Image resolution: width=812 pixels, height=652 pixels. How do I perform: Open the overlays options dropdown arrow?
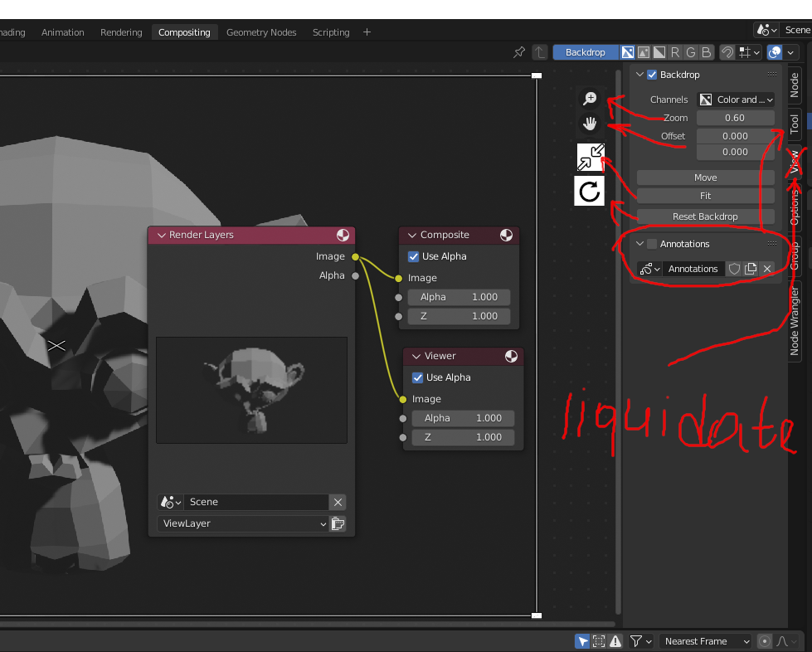pos(790,52)
